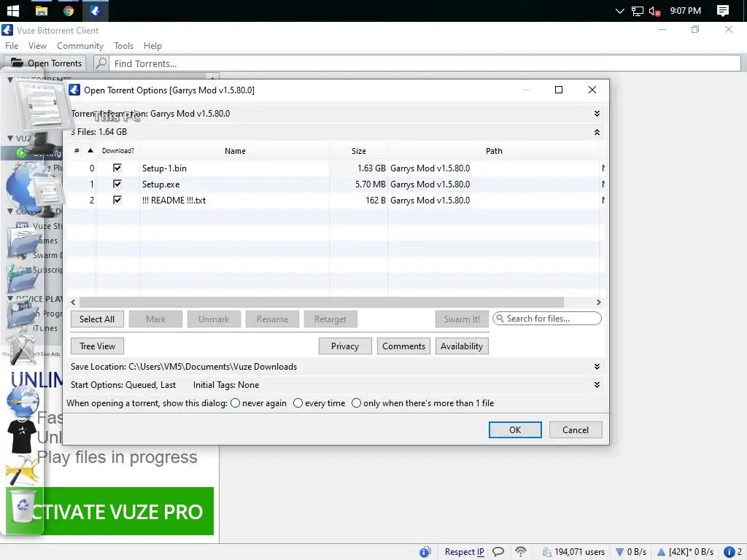Open the File menu
The image size is (747, 560).
tap(12, 46)
